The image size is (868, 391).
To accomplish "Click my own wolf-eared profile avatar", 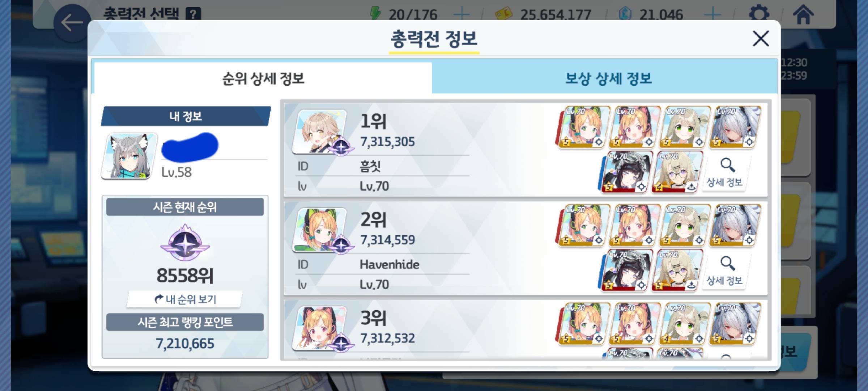I will pos(129,156).
